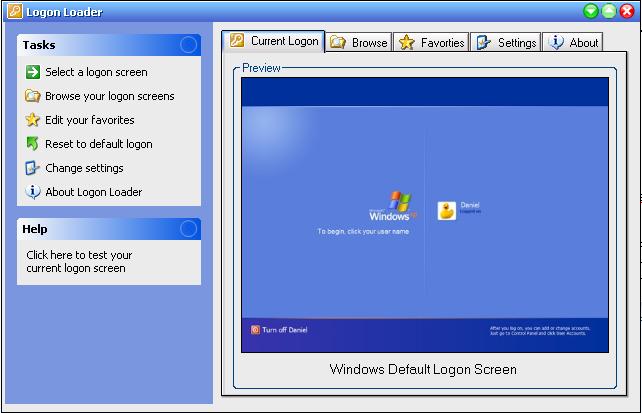This screenshot has width=642, height=413.
Task: Click the red Turn off icon in preview
Action: tap(255, 330)
